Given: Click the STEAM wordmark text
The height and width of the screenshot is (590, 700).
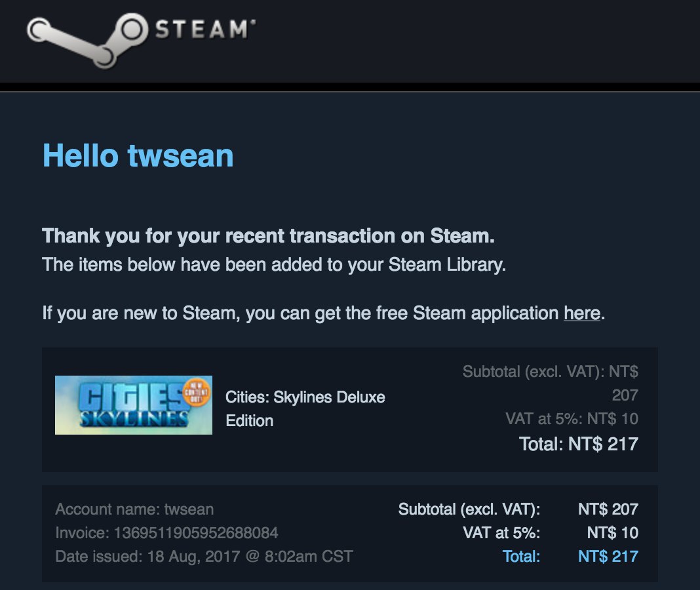Looking at the screenshot, I should click(205, 29).
